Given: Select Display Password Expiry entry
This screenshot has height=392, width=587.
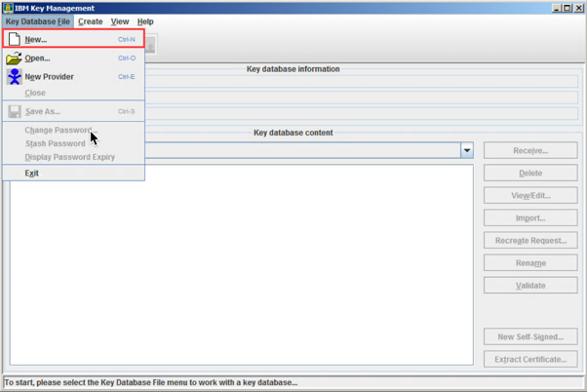Looking at the screenshot, I should click(x=73, y=157).
